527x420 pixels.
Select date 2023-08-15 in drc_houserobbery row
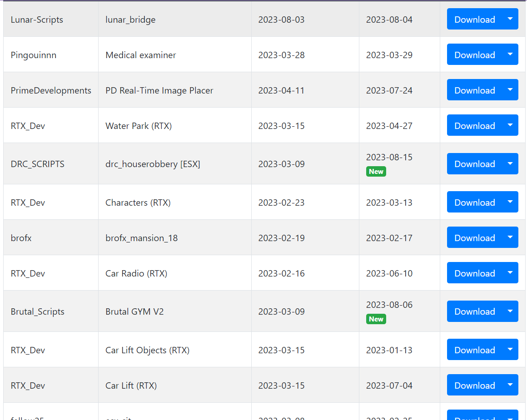(x=389, y=157)
